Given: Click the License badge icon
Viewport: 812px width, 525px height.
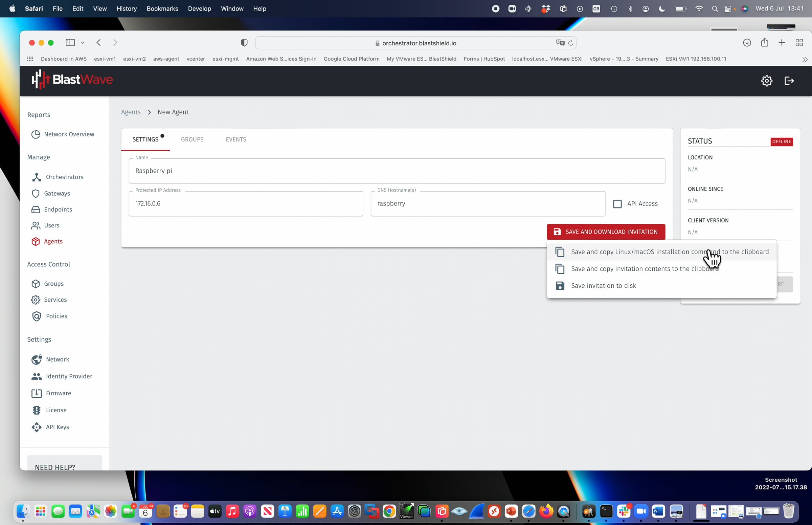Looking at the screenshot, I should (x=37, y=410).
